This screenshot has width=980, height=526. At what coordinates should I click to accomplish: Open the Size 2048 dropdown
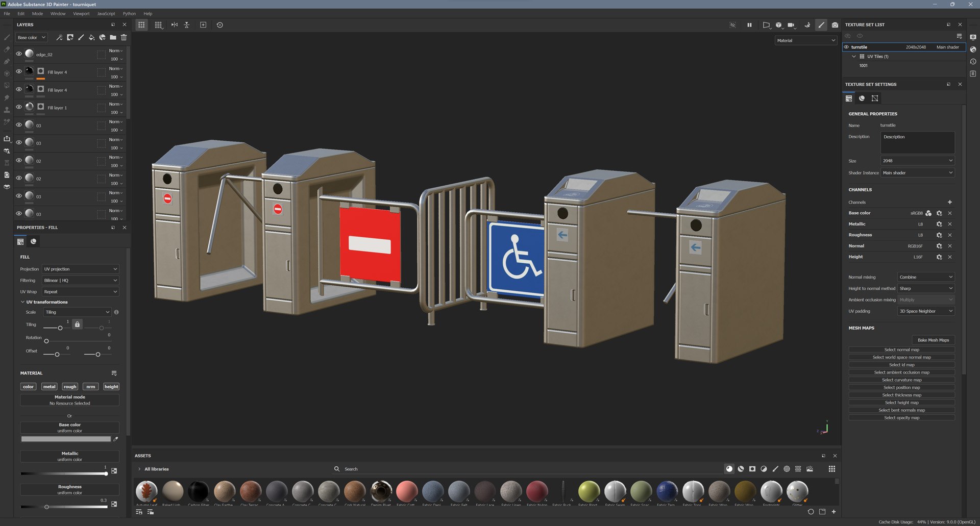pos(917,161)
